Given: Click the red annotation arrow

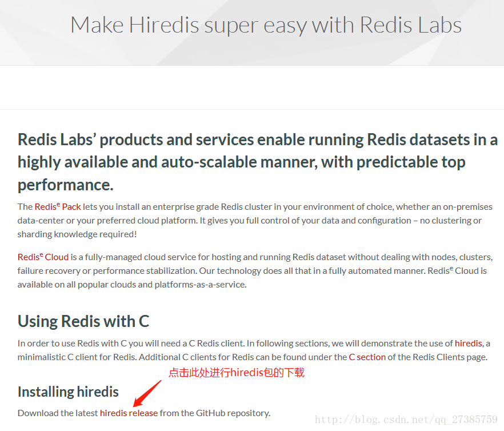Looking at the screenshot, I should [147, 393].
